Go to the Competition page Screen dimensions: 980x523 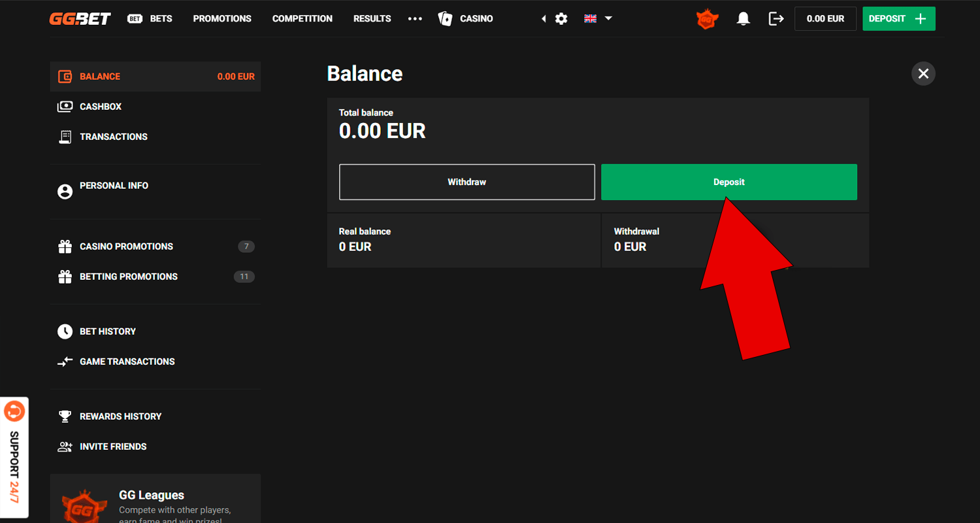pyautogui.click(x=302, y=18)
